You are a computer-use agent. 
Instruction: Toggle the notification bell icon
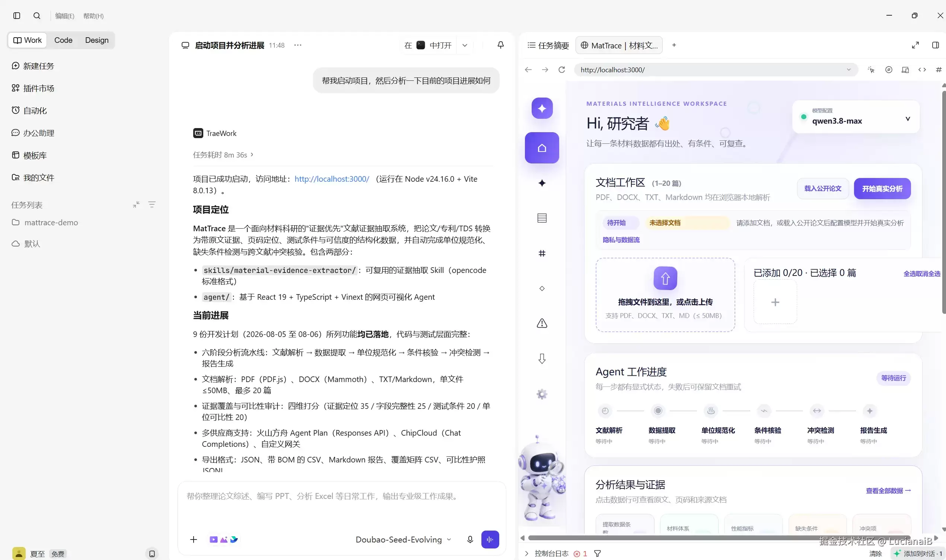tap(500, 45)
